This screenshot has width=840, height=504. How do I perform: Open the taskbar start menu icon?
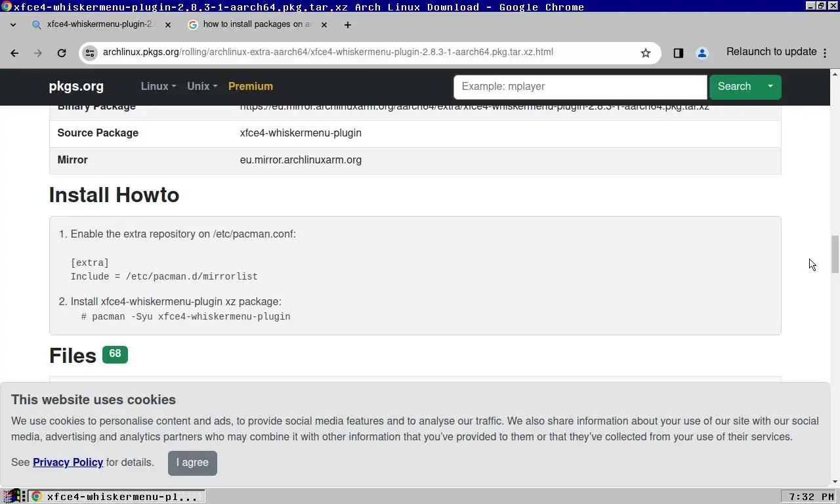10,496
